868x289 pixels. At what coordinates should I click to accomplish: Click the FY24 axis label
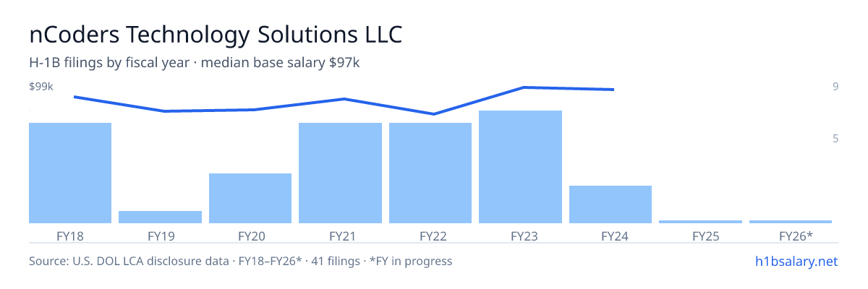click(610, 236)
